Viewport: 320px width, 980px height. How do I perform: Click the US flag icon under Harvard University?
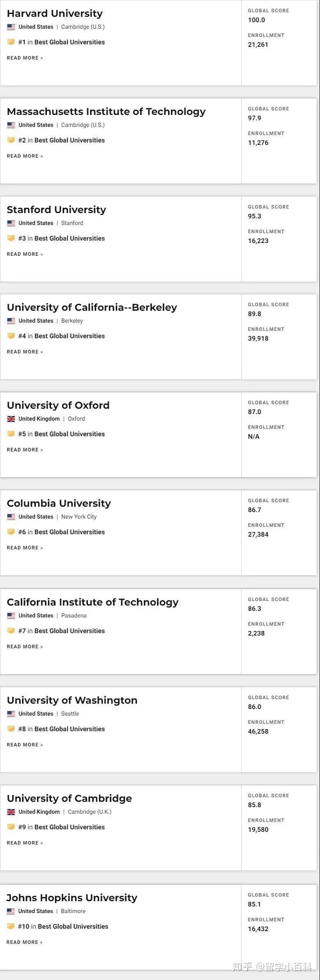(11, 27)
